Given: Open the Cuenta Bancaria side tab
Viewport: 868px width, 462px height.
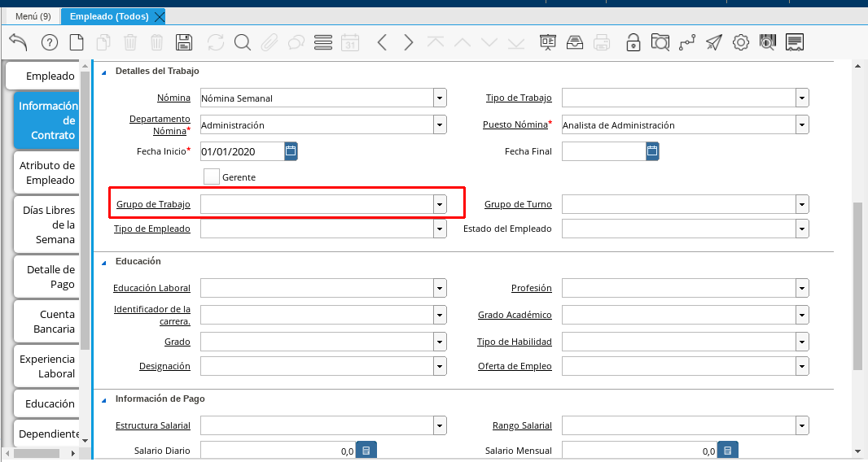Looking at the screenshot, I should [47, 321].
